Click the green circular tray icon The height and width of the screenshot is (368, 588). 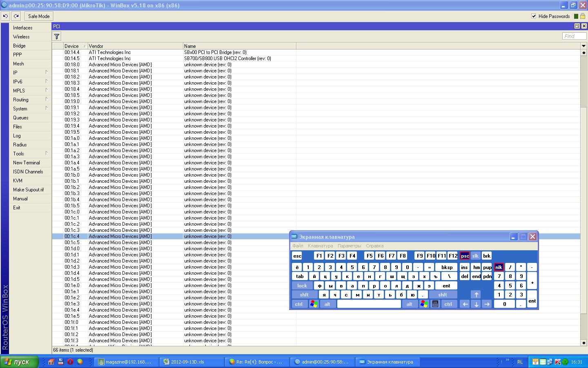(566, 362)
